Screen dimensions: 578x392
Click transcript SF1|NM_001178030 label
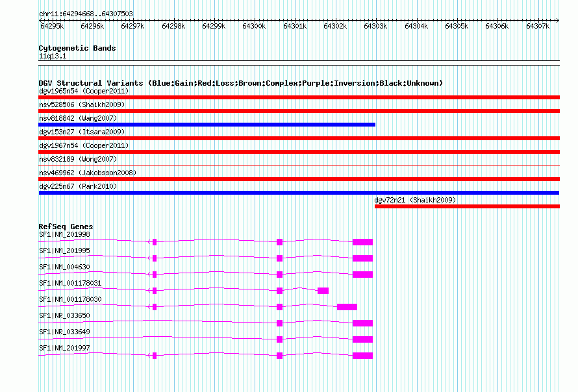pos(70,300)
